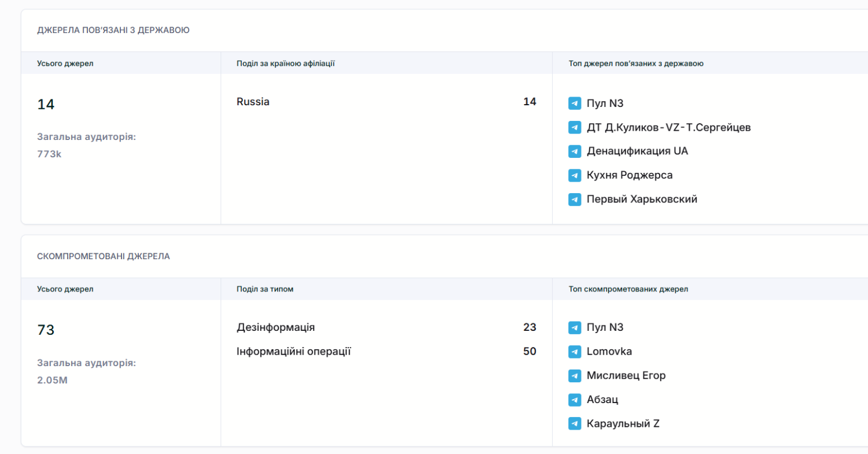Click Telegram icon next to Lomovka
Image resolution: width=868 pixels, height=454 pixels.
574,352
